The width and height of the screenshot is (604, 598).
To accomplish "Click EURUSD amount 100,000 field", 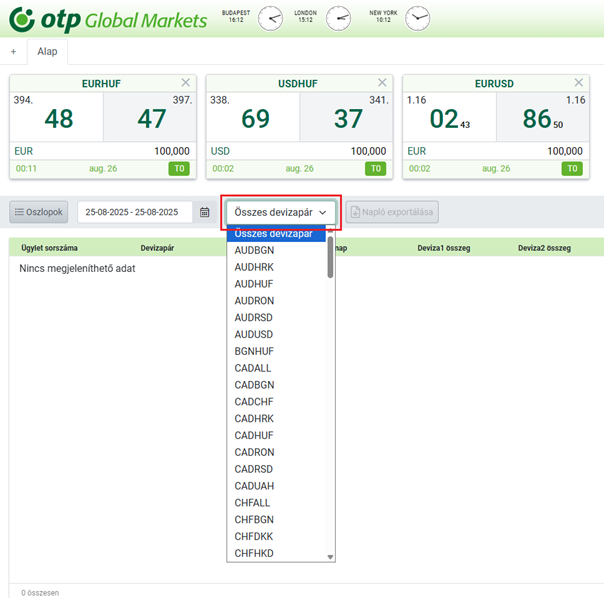I will [565, 151].
